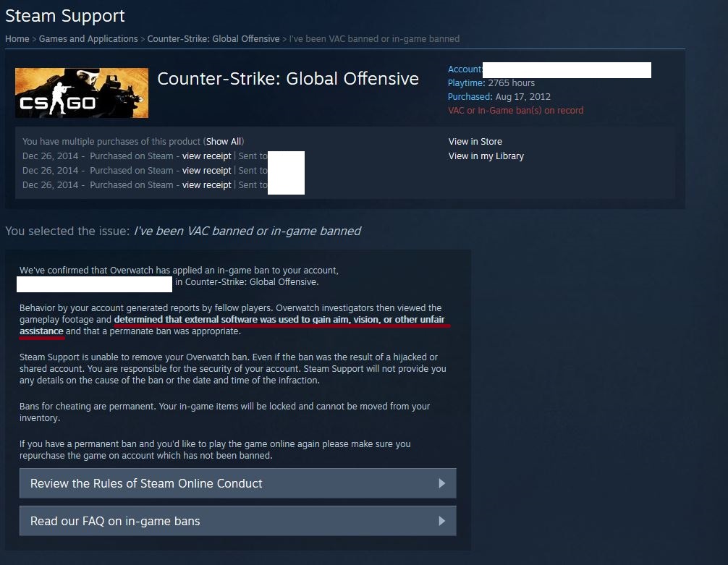Screen dimensions: 728x565
Task: Go to Games and Applications breadcrumb
Action: [x=88, y=39]
